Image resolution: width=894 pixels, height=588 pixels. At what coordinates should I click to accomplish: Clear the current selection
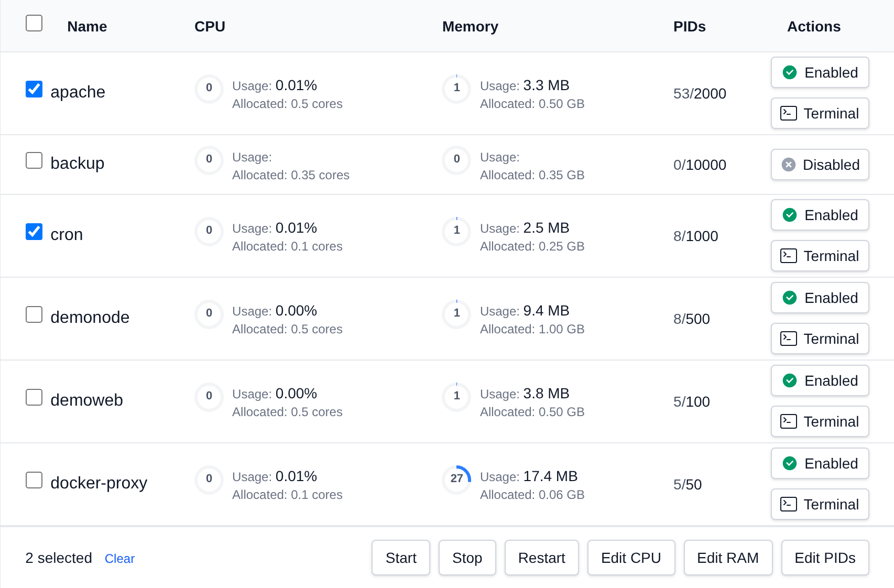click(x=119, y=559)
